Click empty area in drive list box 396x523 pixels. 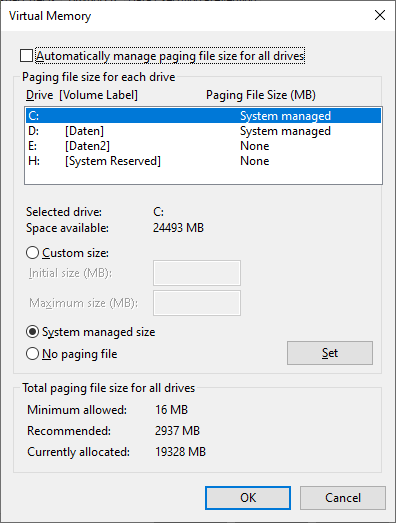click(x=203, y=176)
